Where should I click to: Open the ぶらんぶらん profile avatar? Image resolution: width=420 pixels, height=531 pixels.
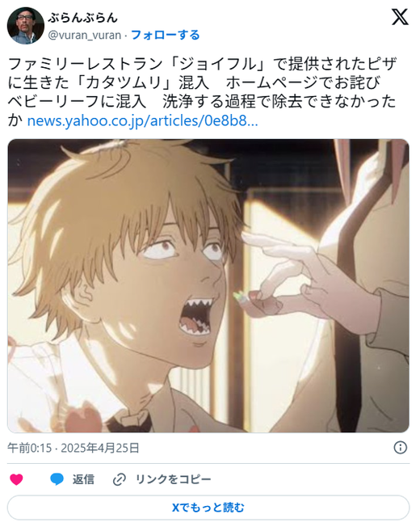pos(25,26)
